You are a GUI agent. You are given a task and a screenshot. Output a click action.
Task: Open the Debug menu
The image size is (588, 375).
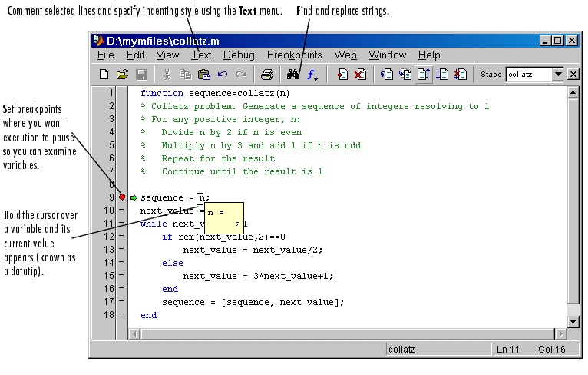tap(239, 55)
